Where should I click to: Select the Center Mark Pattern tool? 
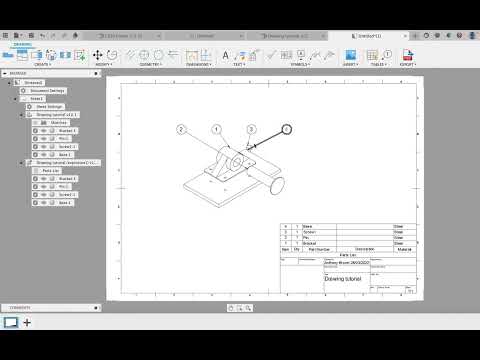point(159,55)
